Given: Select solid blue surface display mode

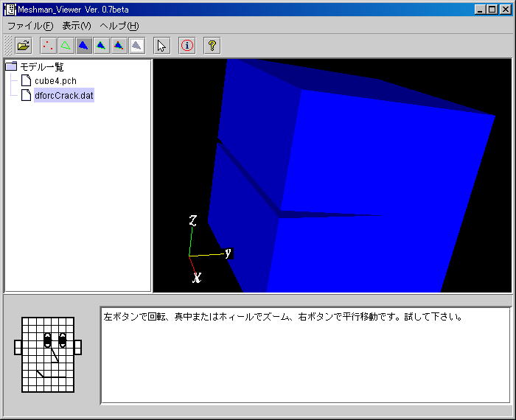Looking at the screenshot, I should pyautogui.click(x=83, y=46).
